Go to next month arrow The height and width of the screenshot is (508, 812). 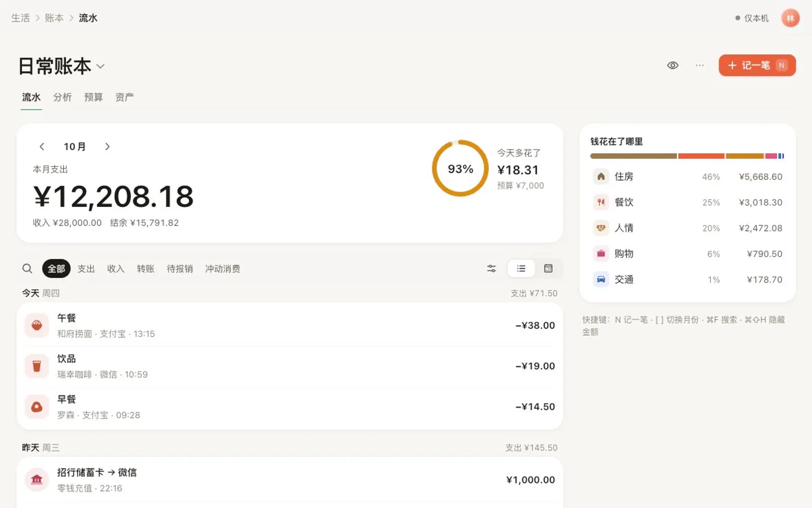point(107,146)
